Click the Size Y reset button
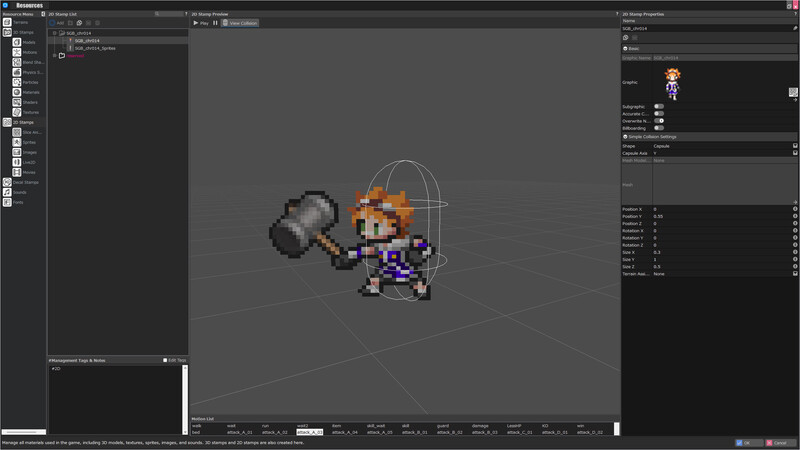800x450 pixels. tap(795, 259)
